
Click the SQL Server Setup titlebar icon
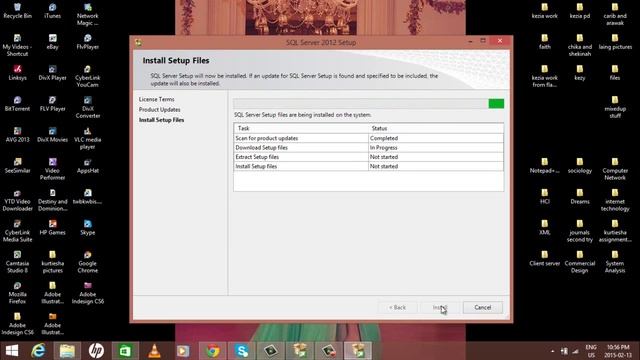click(139, 42)
